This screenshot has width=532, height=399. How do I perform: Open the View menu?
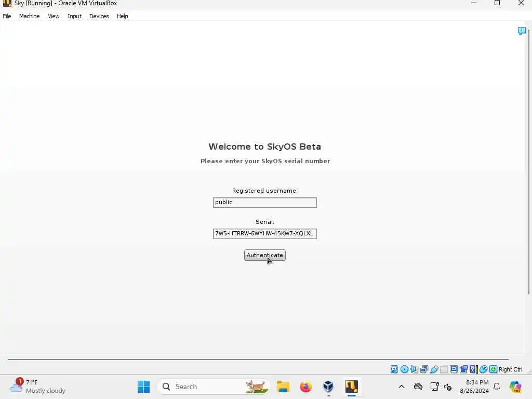[x=54, y=16]
